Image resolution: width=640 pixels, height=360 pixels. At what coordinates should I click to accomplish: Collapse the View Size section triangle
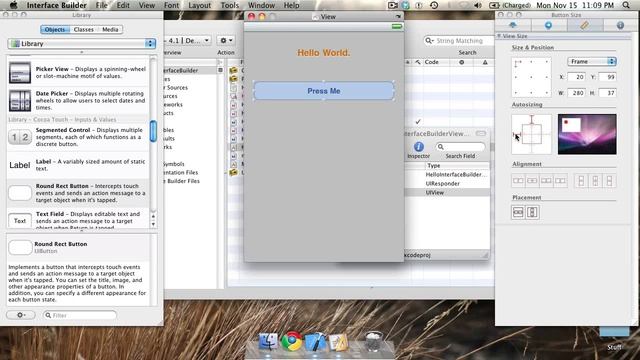(x=499, y=36)
